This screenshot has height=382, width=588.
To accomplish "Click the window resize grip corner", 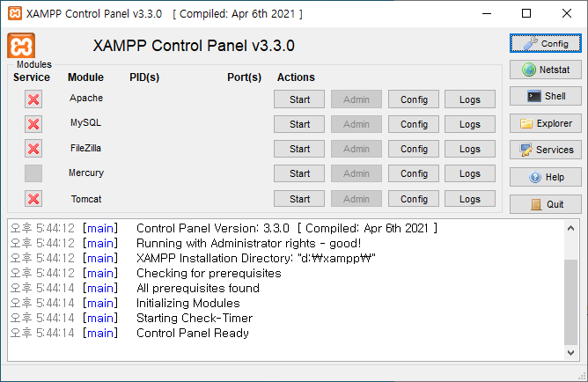I will [x=583, y=376].
